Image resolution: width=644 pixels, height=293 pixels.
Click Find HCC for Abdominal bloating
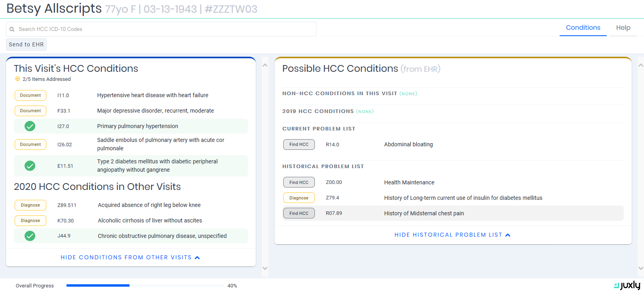[x=299, y=144]
